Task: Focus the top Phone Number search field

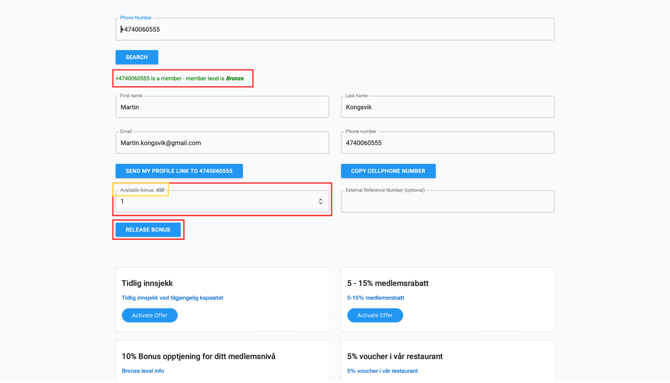Action: tap(335, 29)
